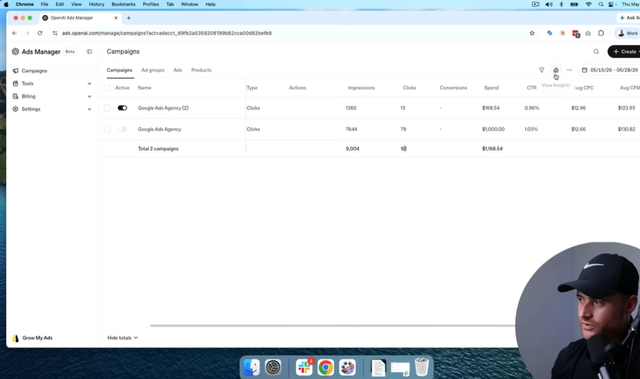Open Google Ads Agency (2) campaign

(163, 108)
